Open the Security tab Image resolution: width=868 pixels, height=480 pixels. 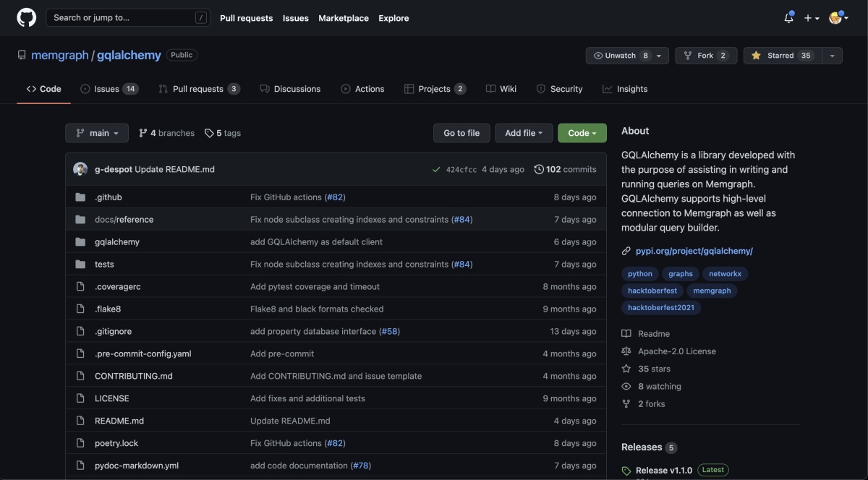(559, 89)
